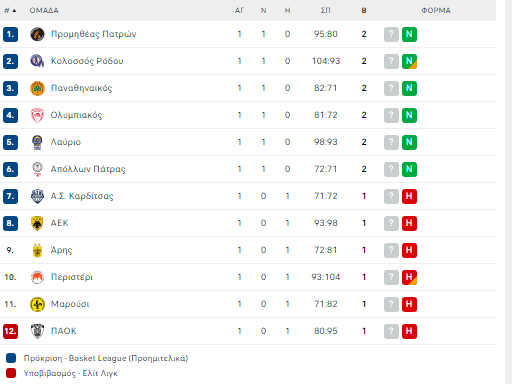The width and height of the screenshot is (512, 384).
Task: Open the Παναθηναϊκός team crest icon
Action: pyautogui.click(x=37, y=88)
